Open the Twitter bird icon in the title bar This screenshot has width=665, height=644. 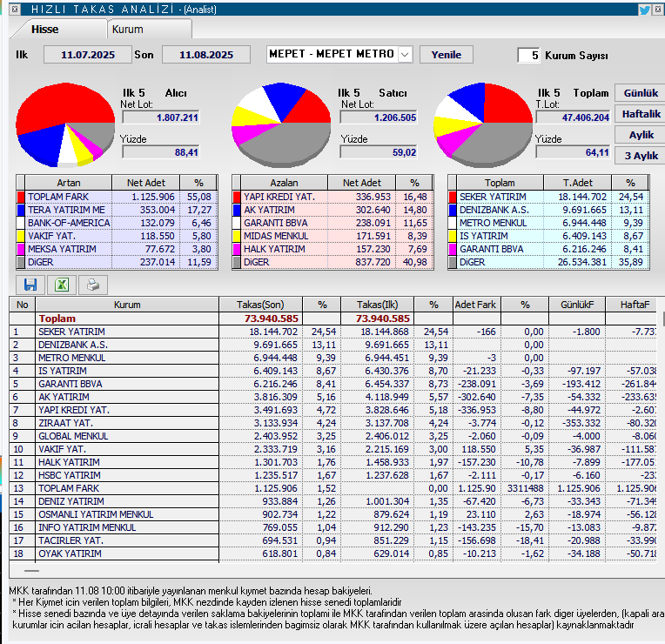point(644,9)
